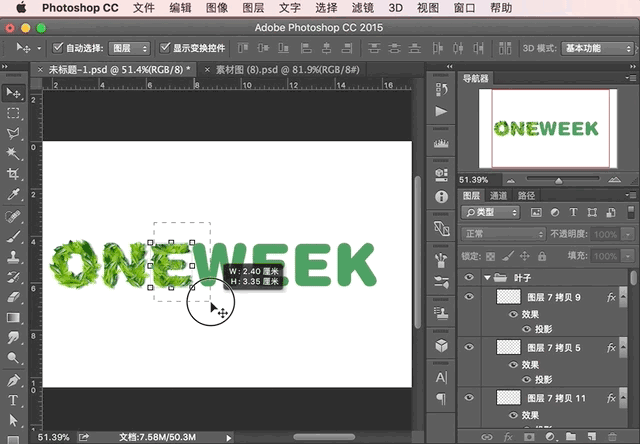Screen dimensions: 640x444
Task: Click the navigator zoom in mountains
Action: [614, 180]
